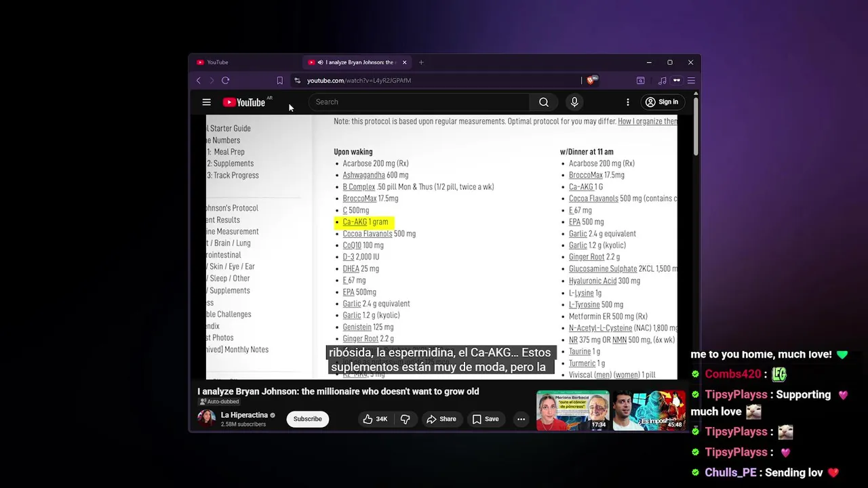Go forward using browser forward arrow
This screenshot has width=868, height=488.
[x=212, y=80]
